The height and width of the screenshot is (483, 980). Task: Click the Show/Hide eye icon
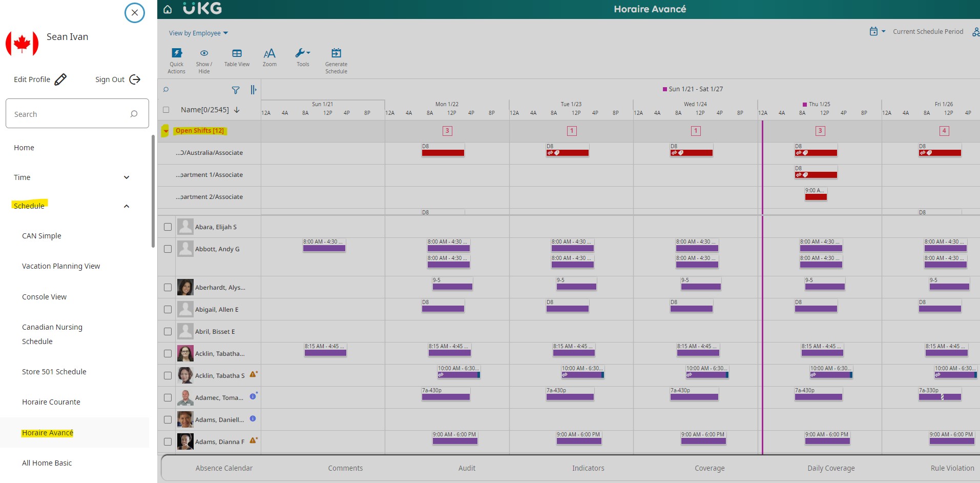204,53
